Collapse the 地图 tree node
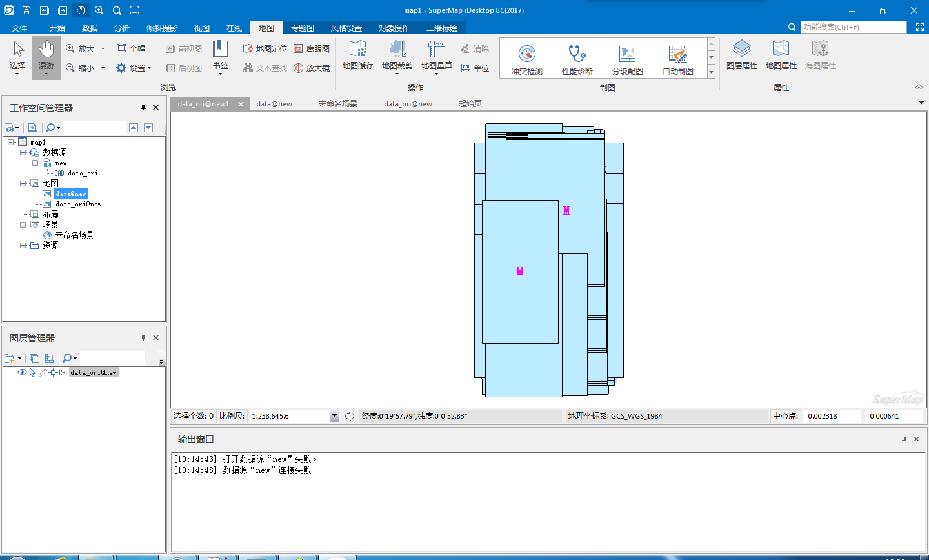The image size is (929, 560). (23, 183)
